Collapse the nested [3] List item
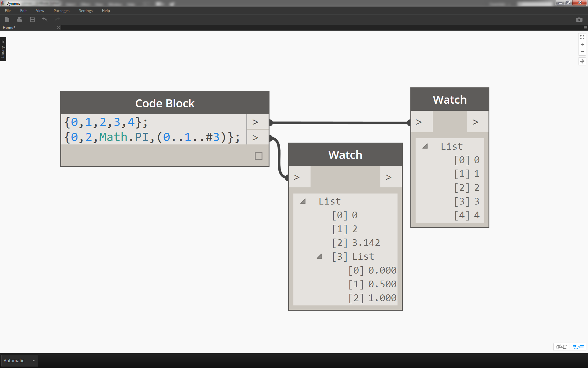This screenshot has width=588, height=368. pos(319,256)
